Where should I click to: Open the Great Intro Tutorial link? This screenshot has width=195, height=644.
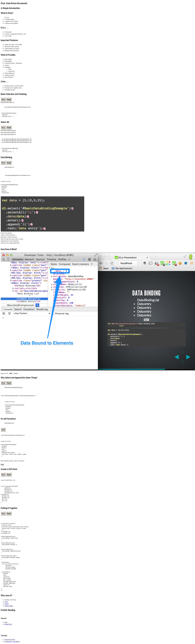[10, 640]
